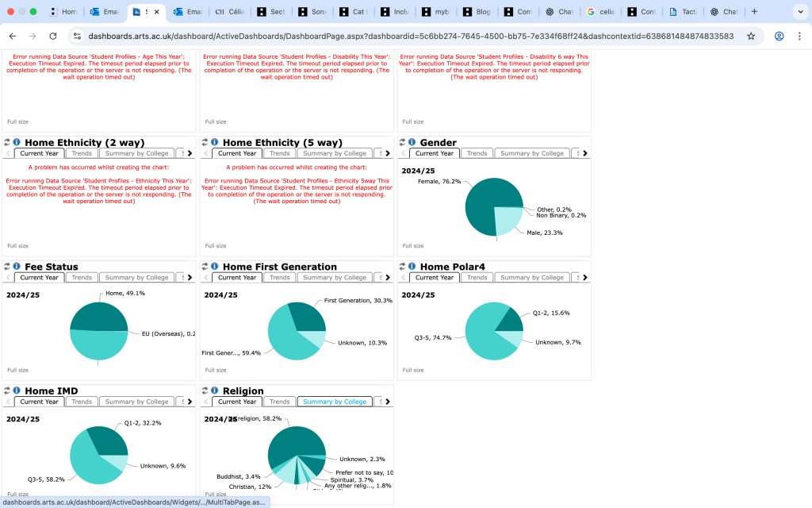Select Trends tab in Gender widget

coord(477,153)
